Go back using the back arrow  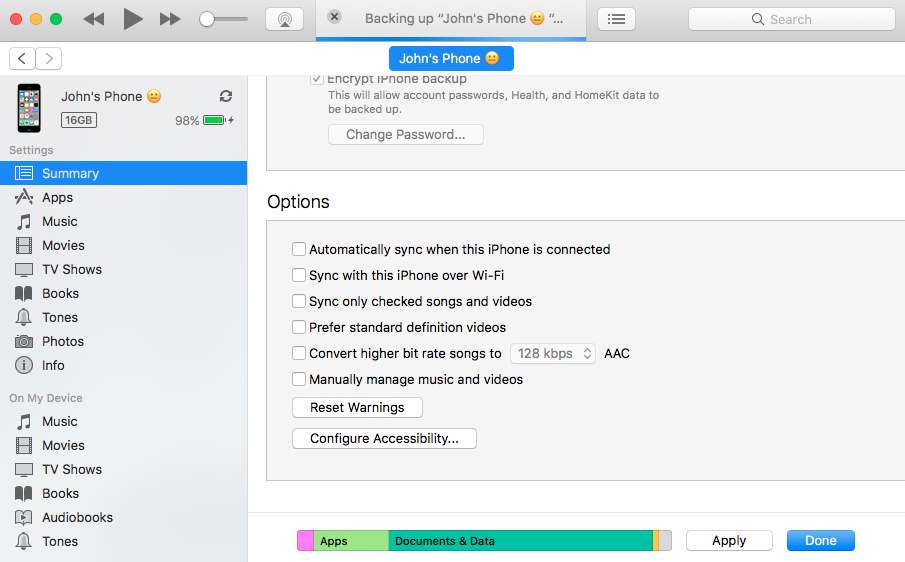click(x=23, y=59)
